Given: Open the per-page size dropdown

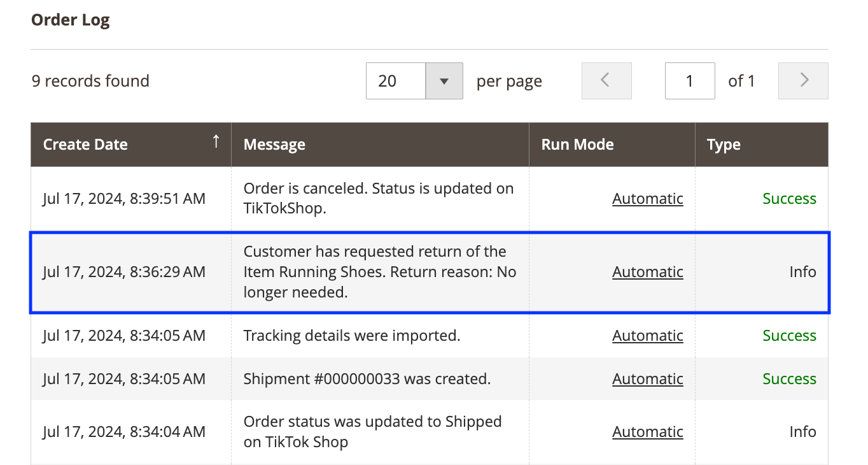Looking at the screenshot, I should (444, 81).
